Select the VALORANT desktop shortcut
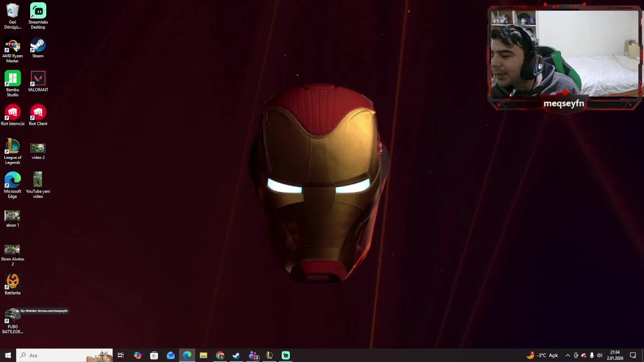The image size is (644, 362). 38,81
